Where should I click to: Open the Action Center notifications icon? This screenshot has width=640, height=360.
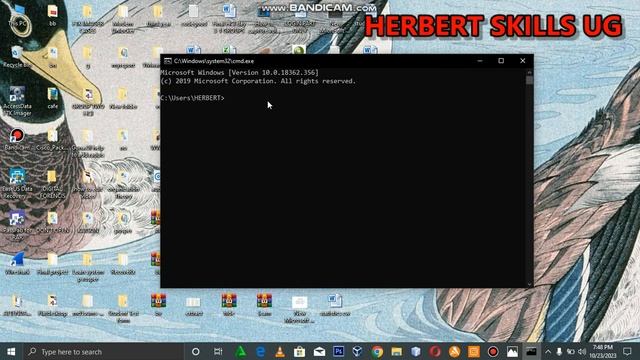627,351
